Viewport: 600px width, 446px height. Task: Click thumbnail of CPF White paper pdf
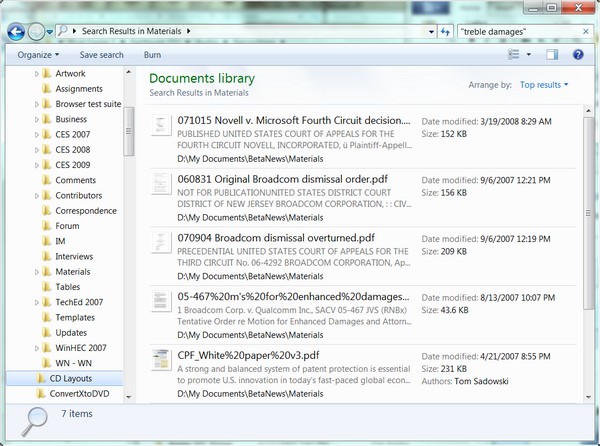point(161,360)
